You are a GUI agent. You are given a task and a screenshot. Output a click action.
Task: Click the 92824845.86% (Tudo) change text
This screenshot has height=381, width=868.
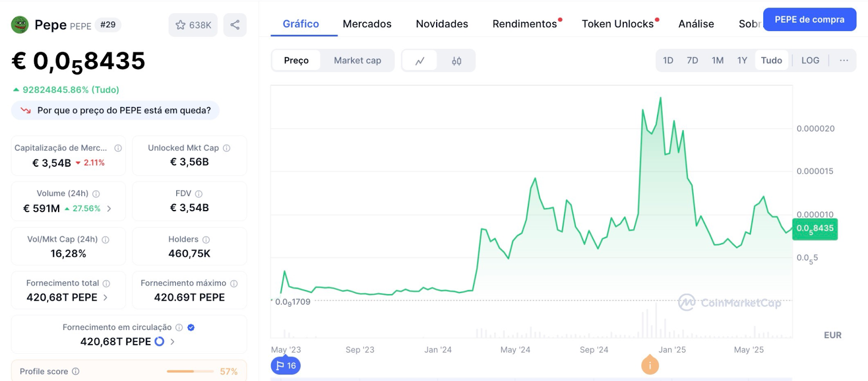coord(71,90)
